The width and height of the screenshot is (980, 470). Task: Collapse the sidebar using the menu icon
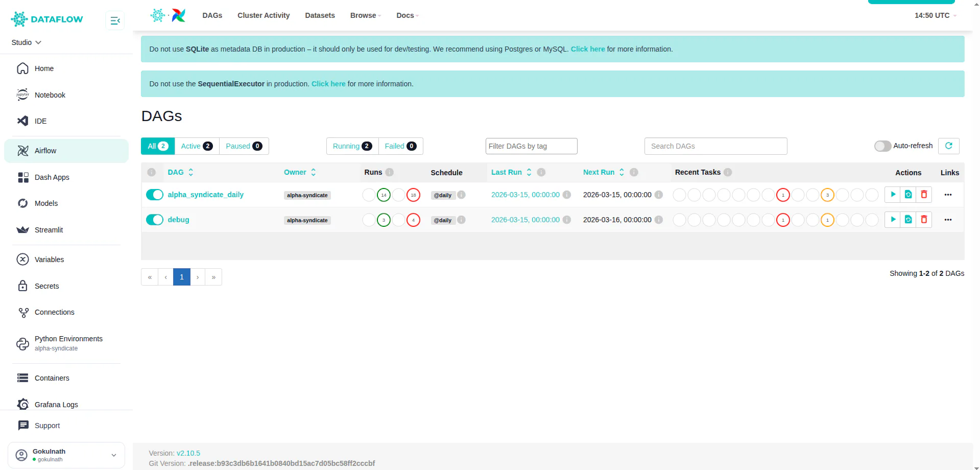point(115,20)
